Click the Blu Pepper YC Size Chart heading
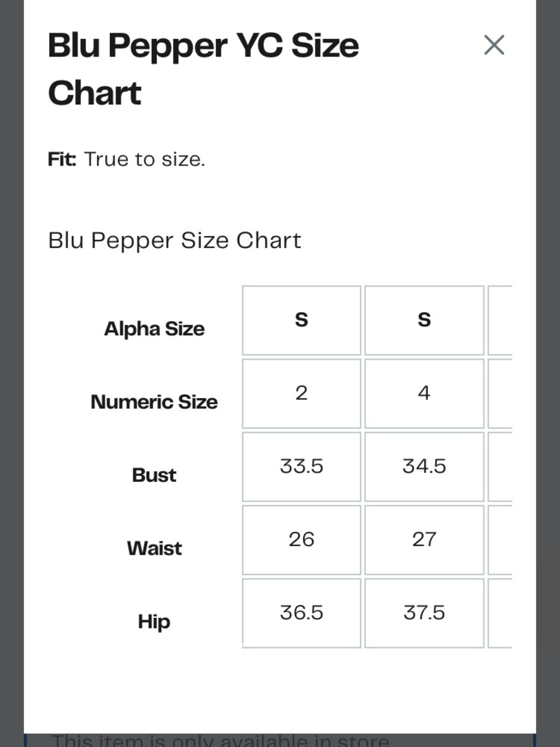560x747 pixels. 203,69
